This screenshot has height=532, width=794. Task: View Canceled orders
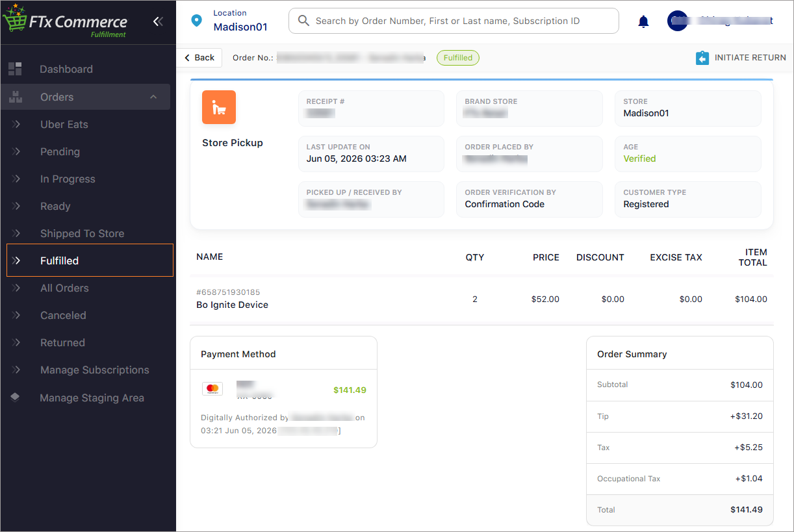click(63, 315)
